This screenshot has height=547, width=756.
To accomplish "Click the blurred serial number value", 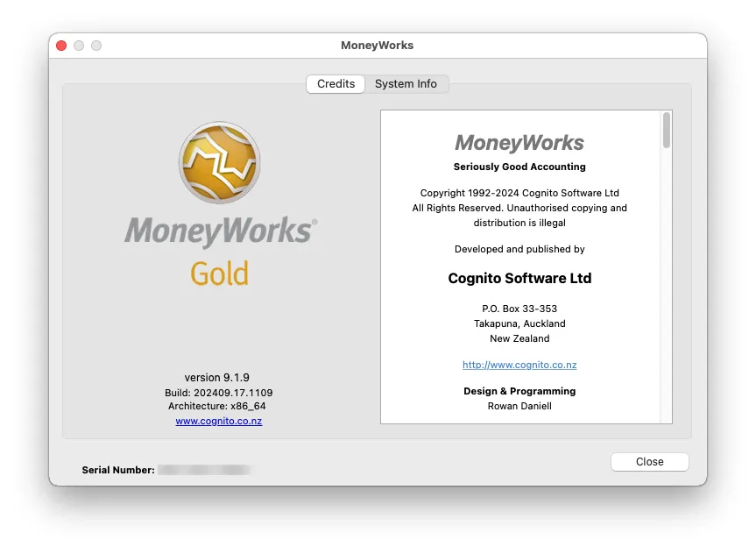I will (x=206, y=470).
